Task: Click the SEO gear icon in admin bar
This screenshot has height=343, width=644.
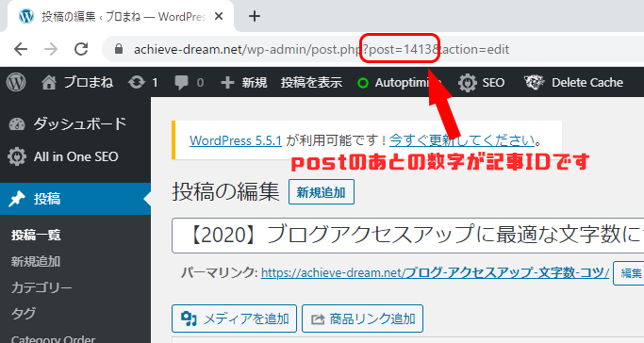Action: coord(468,83)
